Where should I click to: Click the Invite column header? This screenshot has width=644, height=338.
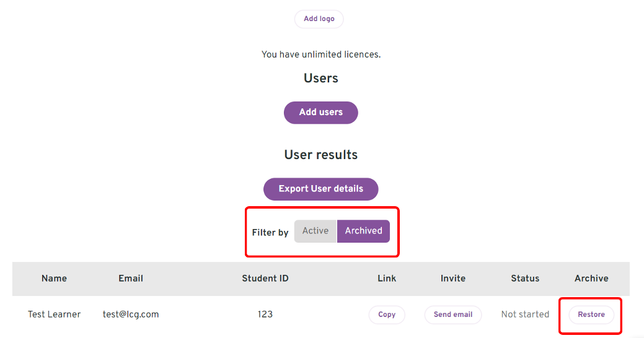[x=453, y=279]
